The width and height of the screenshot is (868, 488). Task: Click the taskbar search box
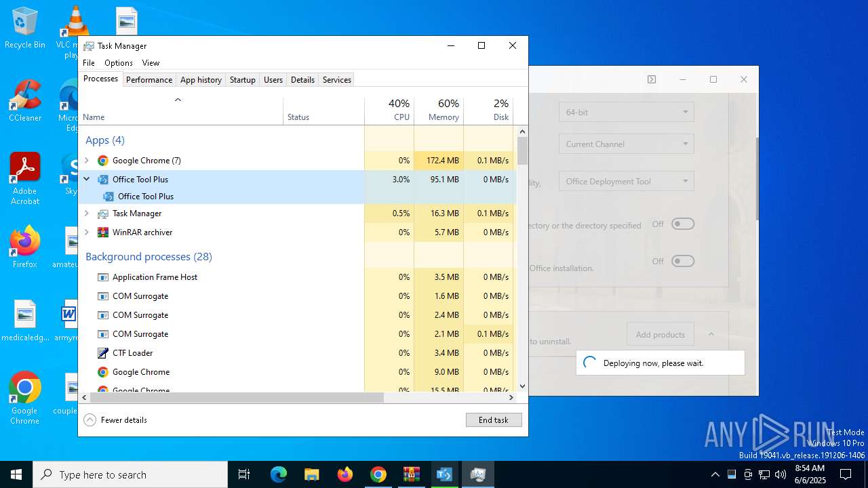pyautogui.click(x=130, y=474)
